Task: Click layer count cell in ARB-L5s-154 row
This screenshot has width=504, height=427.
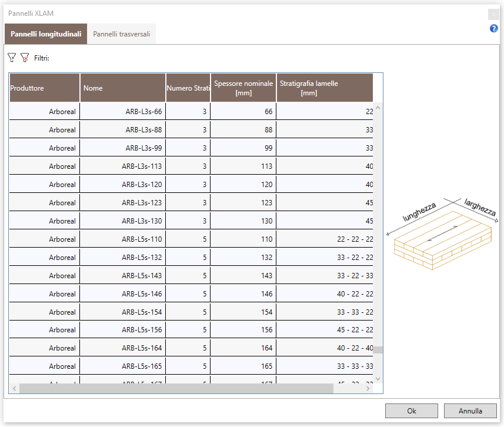Action: coord(188,312)
